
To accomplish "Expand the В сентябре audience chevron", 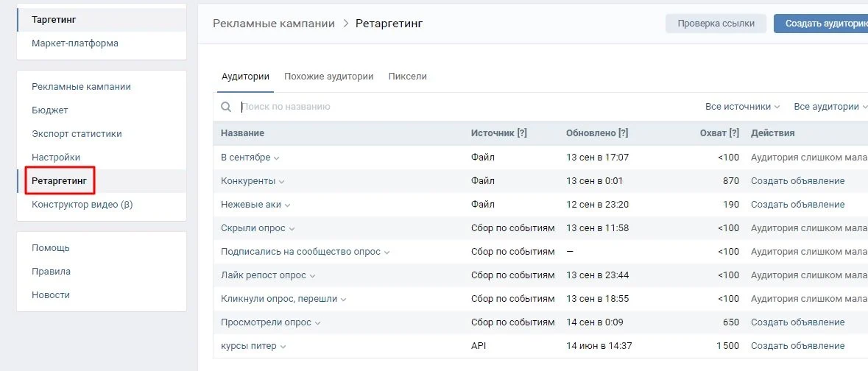I will (x=276, y=158).
